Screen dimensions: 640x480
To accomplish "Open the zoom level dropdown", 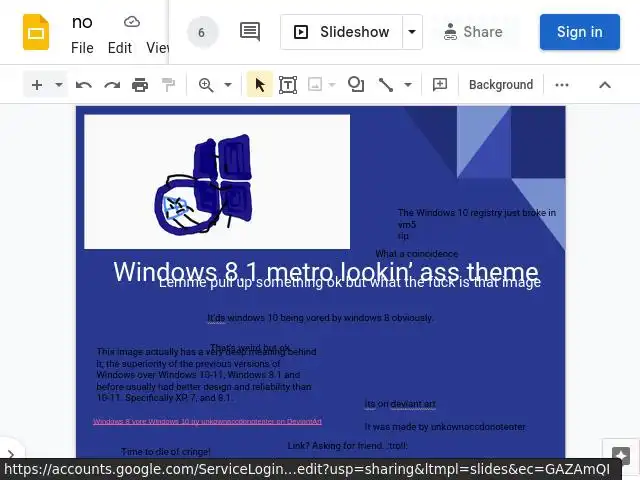I will pos(228,85).
